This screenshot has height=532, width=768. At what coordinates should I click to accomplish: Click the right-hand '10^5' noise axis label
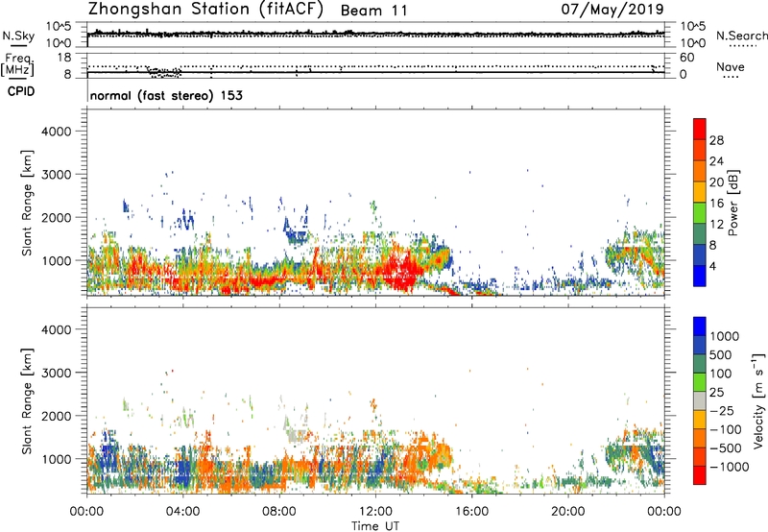tap(692, 26)
